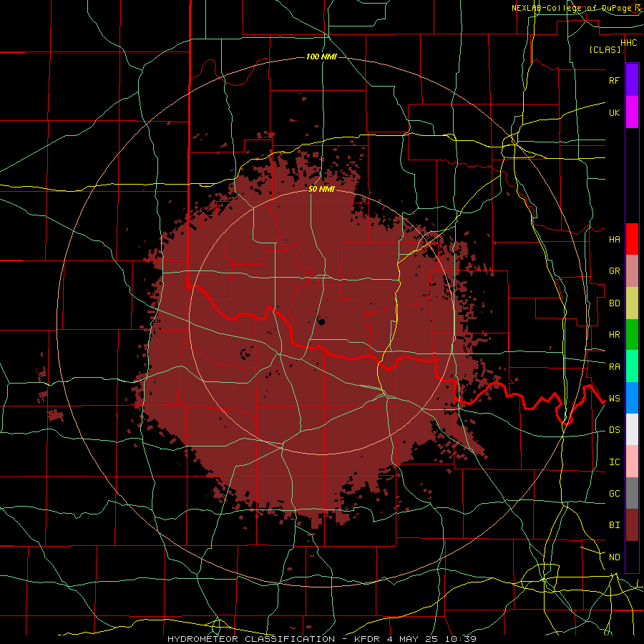Screen dimensions: 644x644
Task: Click the DS white legend color block
Action: (x=632, y=429)
